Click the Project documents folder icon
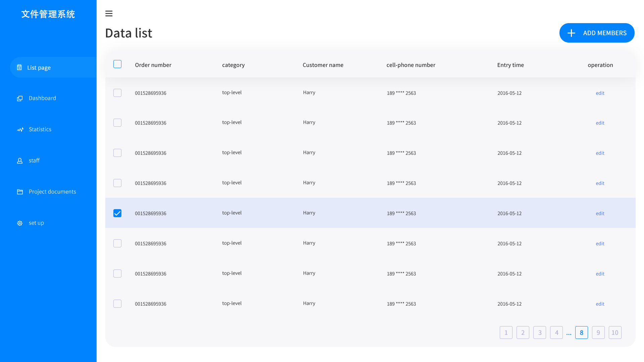Screen dimensions: 644x362 click(x=20, y=192)
